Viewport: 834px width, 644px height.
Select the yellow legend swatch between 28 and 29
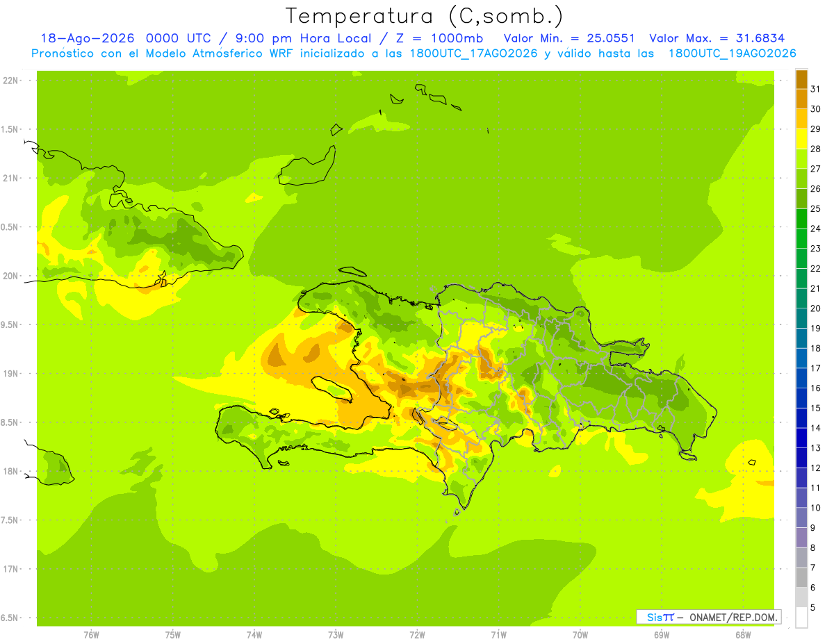coord(801,139)
